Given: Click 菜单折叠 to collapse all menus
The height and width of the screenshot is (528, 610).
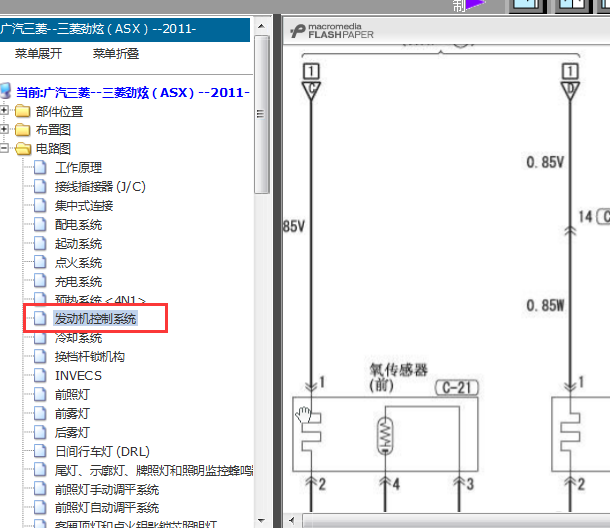Looking at the screenshot, I should (x=116, y=53).
